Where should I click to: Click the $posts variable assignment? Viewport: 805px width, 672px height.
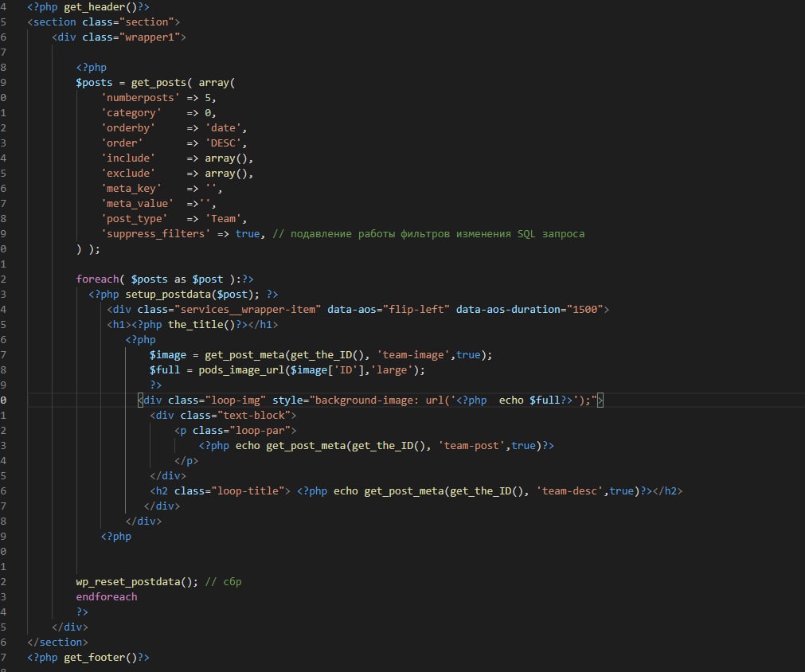pos(94,83)
